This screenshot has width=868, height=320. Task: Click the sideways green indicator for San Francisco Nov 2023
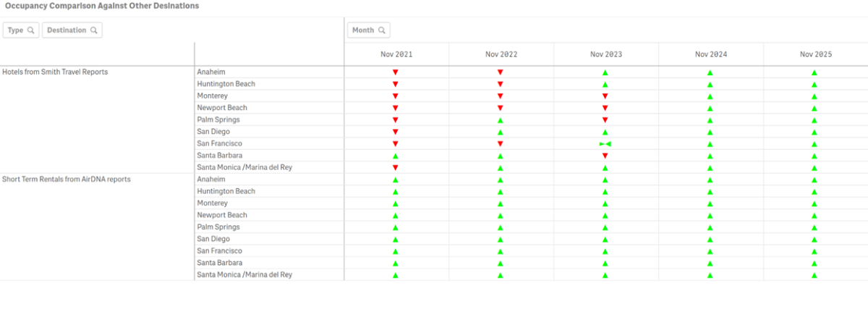[x=605, y=144]
